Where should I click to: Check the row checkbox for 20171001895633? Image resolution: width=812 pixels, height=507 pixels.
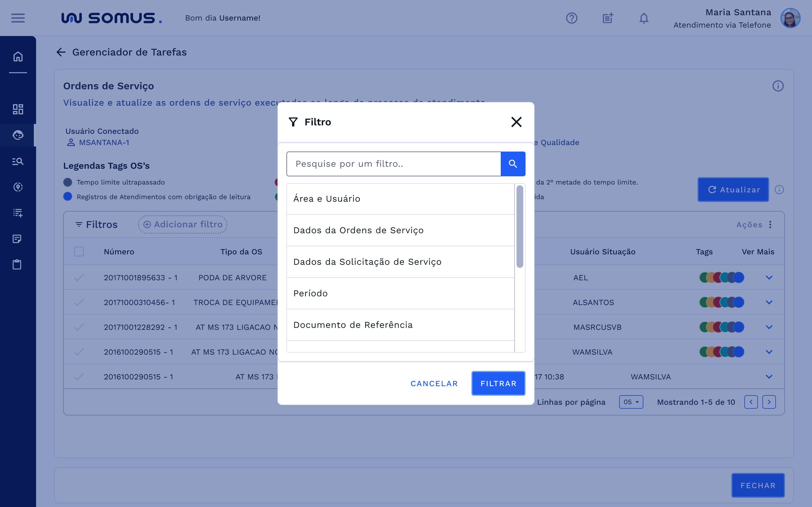pyautogui.click(x=79, y=277)
